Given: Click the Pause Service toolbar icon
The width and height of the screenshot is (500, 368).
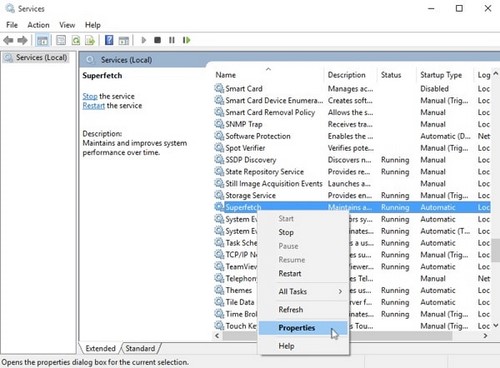Looking at the screenshot, I should pyautogui.click(x=172, y=40).
